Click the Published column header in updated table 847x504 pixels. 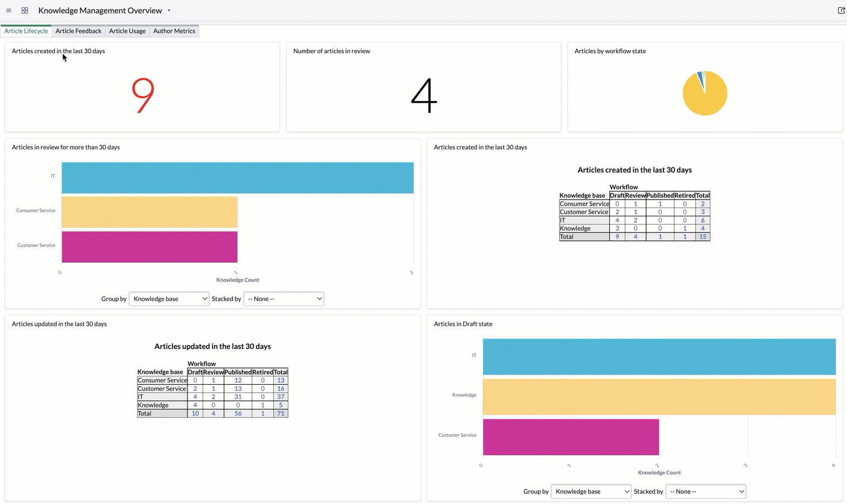point(238,372)
